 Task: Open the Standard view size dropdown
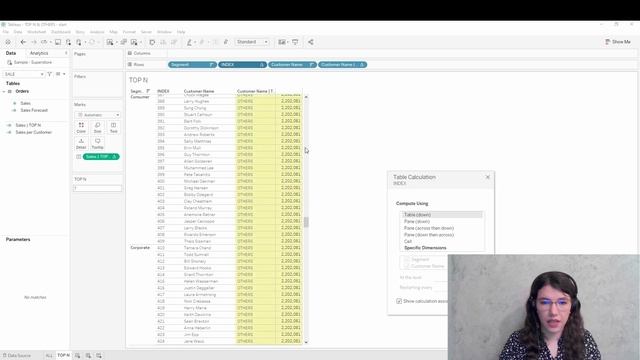252,42
